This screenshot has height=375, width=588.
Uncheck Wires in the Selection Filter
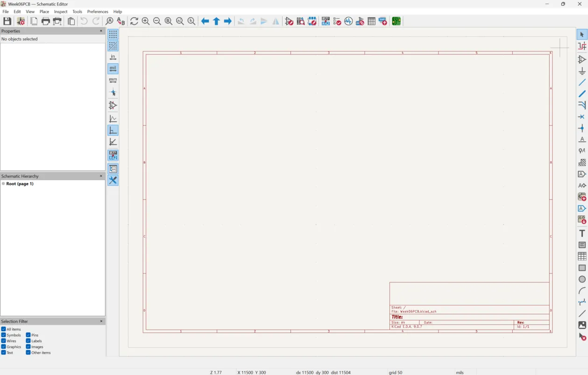click(4, 340)
